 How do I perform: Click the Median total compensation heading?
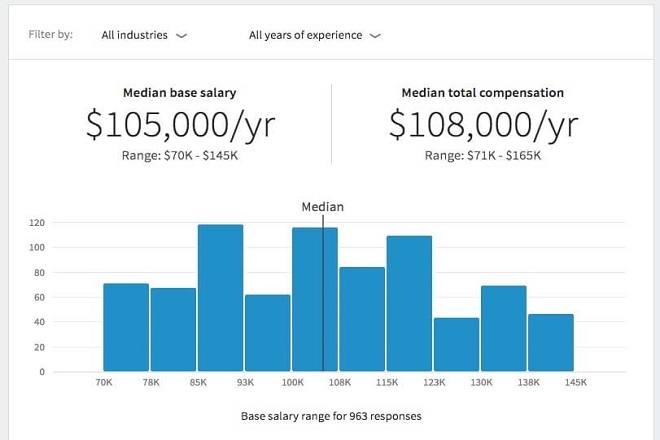pyautogui.click(x=482, y=93)
